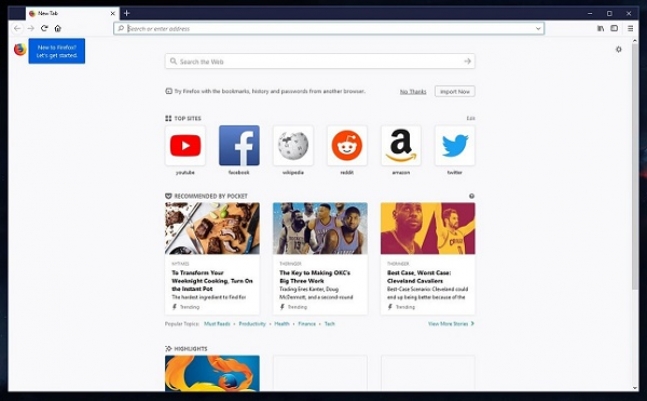Click View More Stories link
Screen dimensions: 647x401
[x=451, y=324]
